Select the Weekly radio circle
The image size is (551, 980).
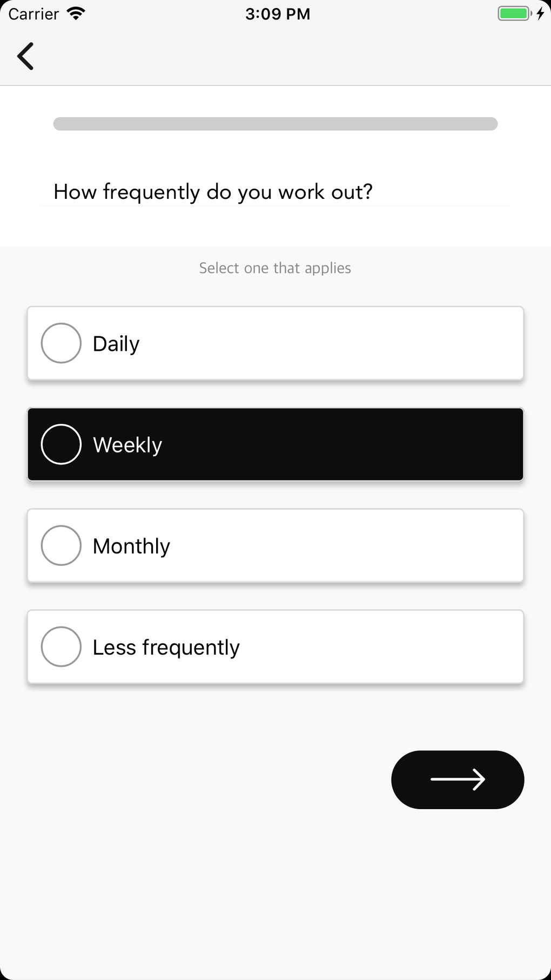click(61, 444)
